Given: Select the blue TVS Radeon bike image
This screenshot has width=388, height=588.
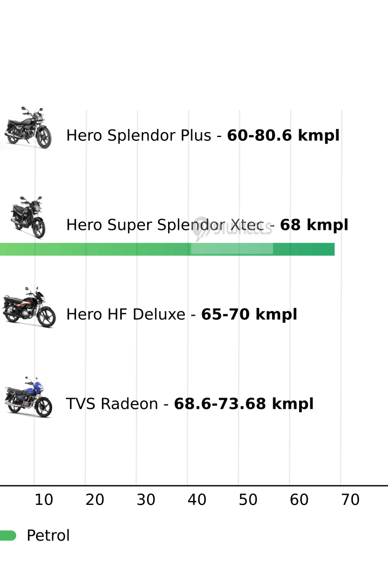Looking at the screenshot, I should 29,397.
